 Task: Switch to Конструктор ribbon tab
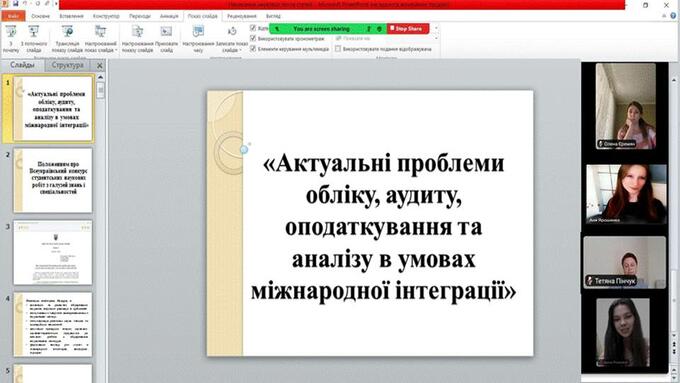pos(106,16)
